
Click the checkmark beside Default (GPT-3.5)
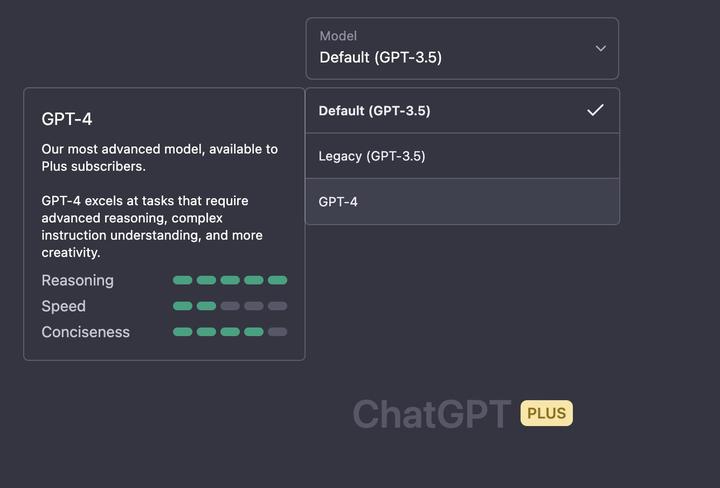(595, 110)
